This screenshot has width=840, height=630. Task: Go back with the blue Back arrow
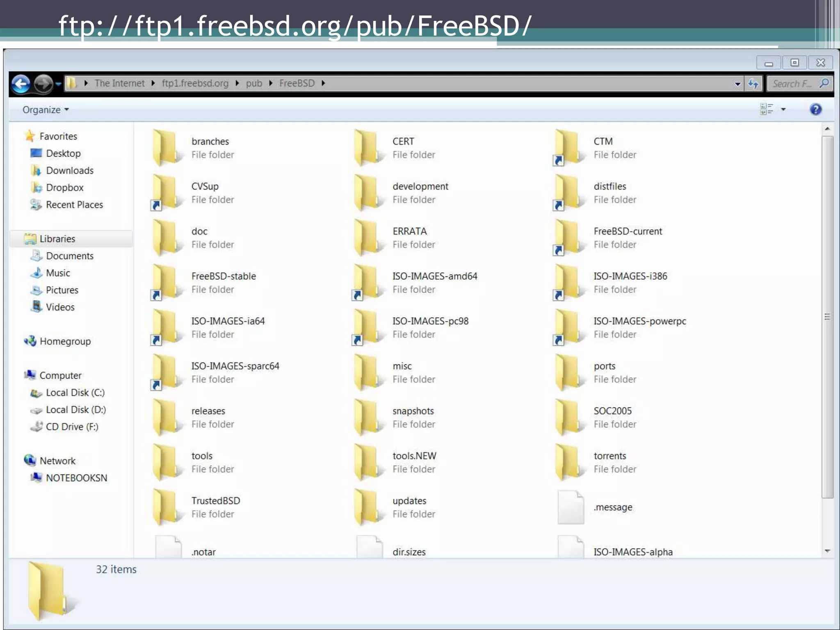21,84
